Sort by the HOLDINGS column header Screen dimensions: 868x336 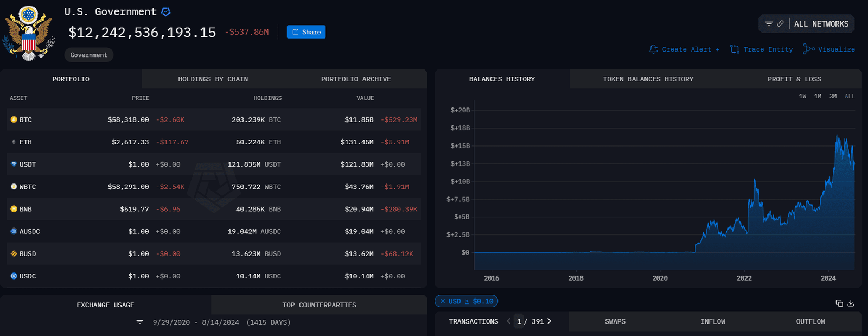point(267,98)
